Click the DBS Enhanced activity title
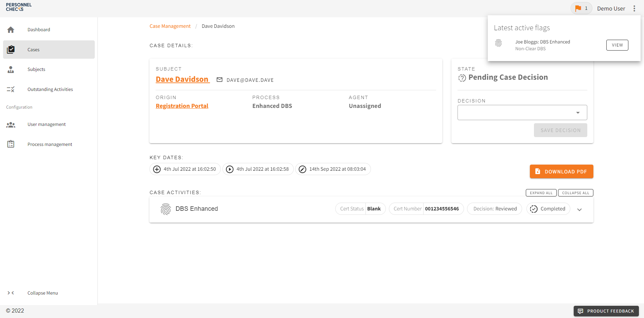 tap(197, 209)
